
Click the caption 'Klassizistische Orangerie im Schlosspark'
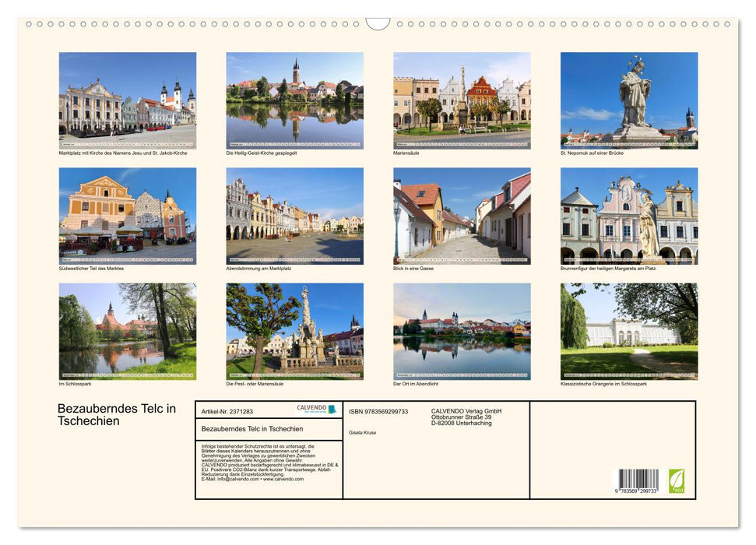(x=603, y=384)
